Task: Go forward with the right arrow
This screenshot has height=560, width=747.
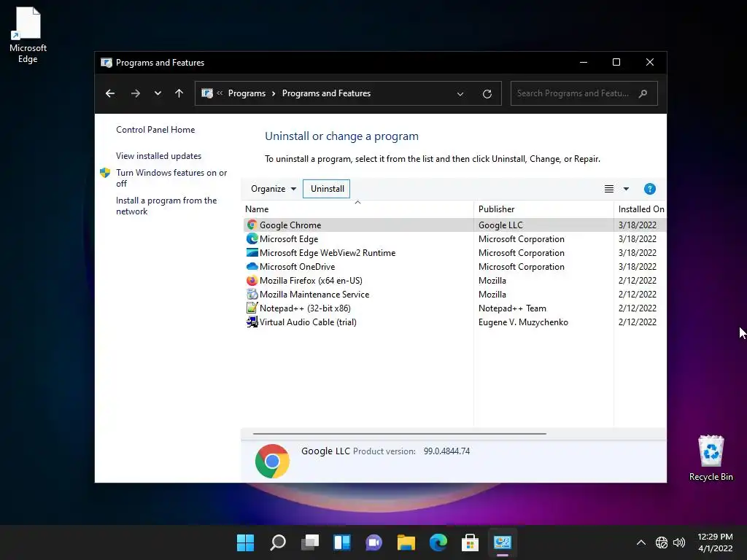Action: (x=135, y=93)
